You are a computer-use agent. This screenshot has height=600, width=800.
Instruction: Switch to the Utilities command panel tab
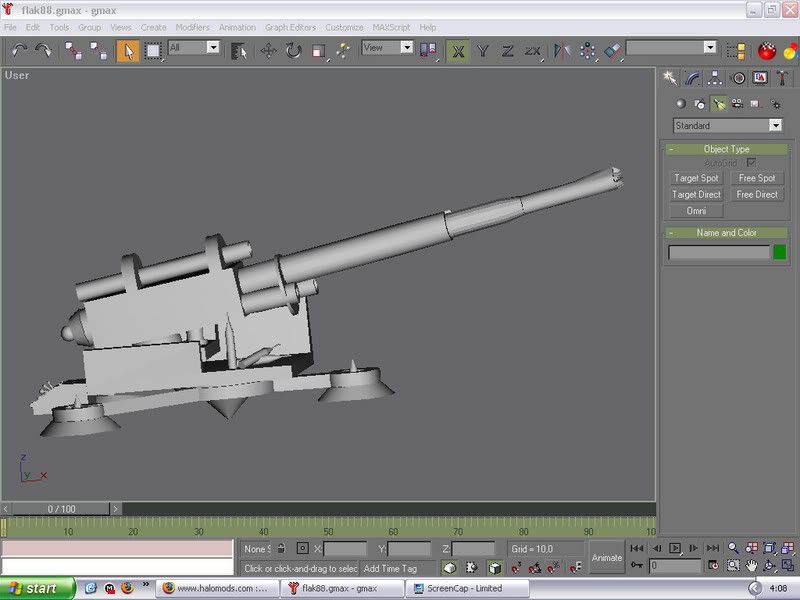(782, 78)
